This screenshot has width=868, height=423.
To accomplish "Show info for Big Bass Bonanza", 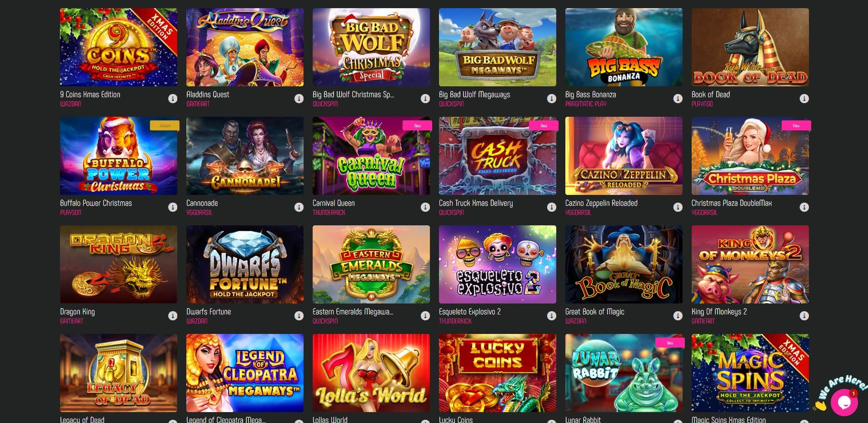I will pos(678,99).
